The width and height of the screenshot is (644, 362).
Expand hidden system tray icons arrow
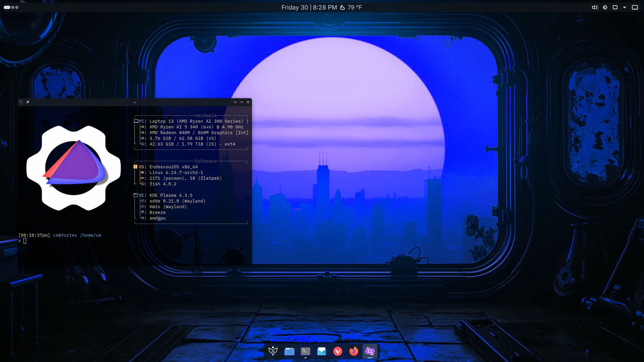tap(625, 7)
